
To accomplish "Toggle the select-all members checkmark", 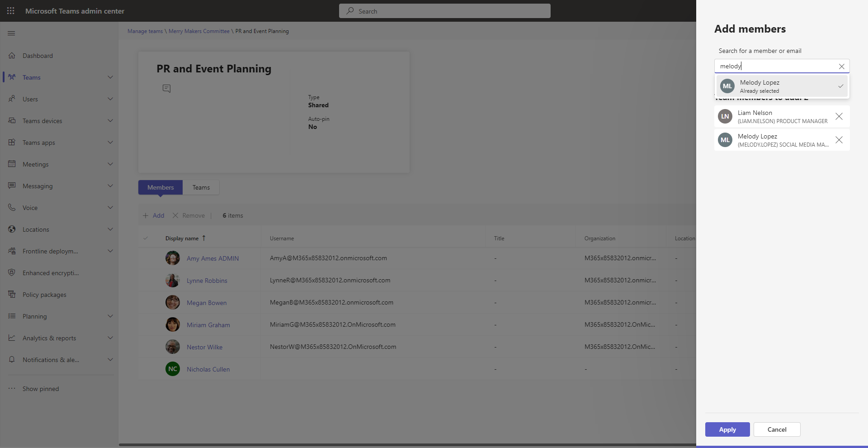I will click(x=146, y=238).
